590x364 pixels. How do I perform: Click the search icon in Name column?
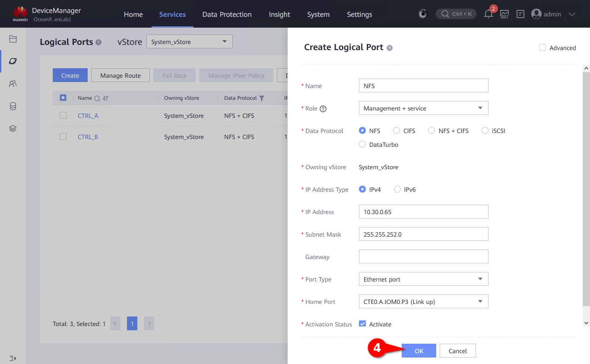pos(97,98)
